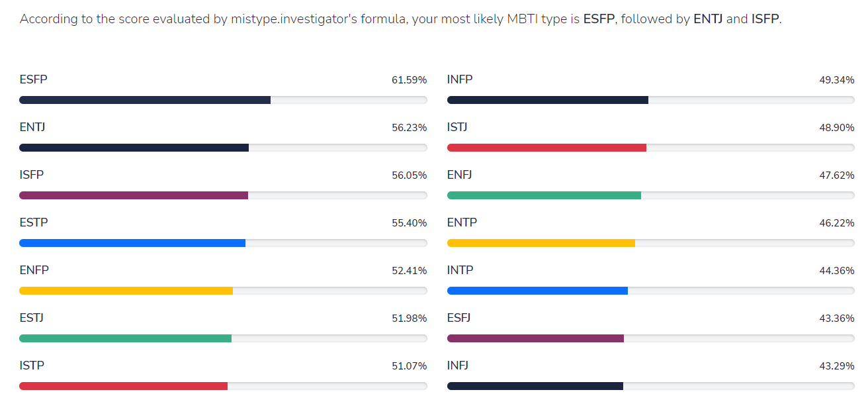
Task: Click the INFP type label above its bar
Action: (x=460, y=79)
